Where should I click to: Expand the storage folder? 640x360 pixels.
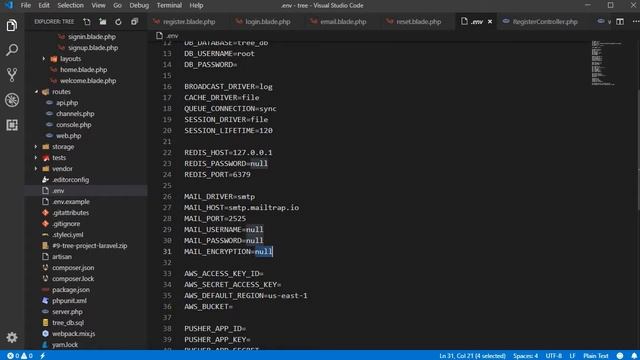(x=36, y=147)
